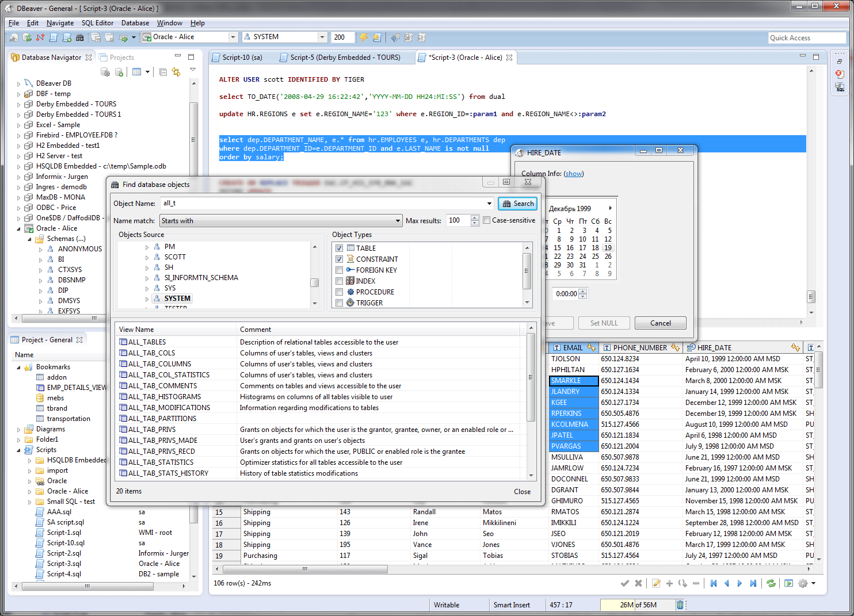The image size is (854, 616).
Task: Refresh the result set with green arrows
Action: [x=771, y=583]
